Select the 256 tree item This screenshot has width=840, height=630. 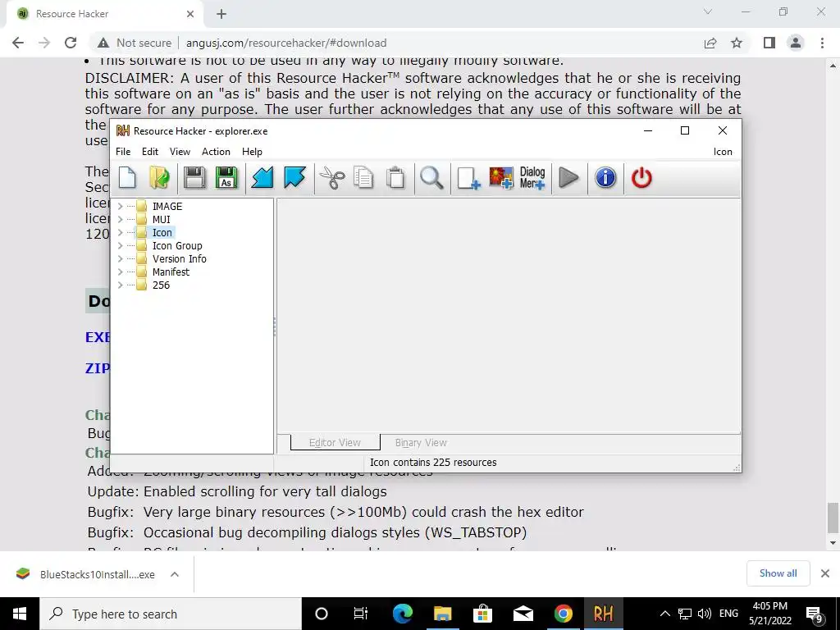tap(161, 285)
